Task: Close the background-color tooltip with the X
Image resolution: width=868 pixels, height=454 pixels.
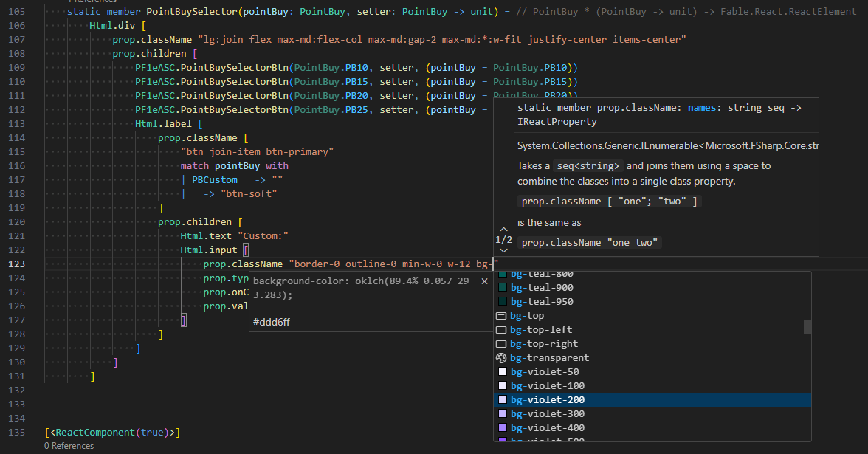Action: pyautogui.click(x=484, y=281)
